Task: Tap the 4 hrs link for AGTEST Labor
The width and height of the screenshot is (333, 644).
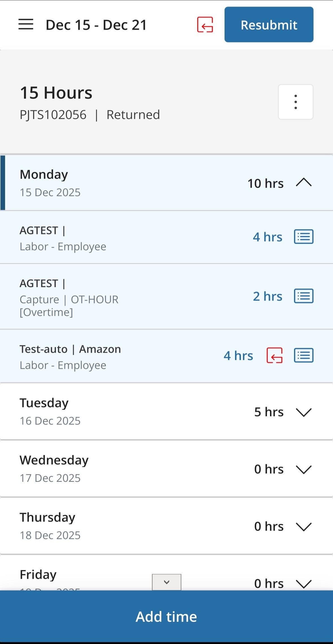Action: [x=267, y=237]
